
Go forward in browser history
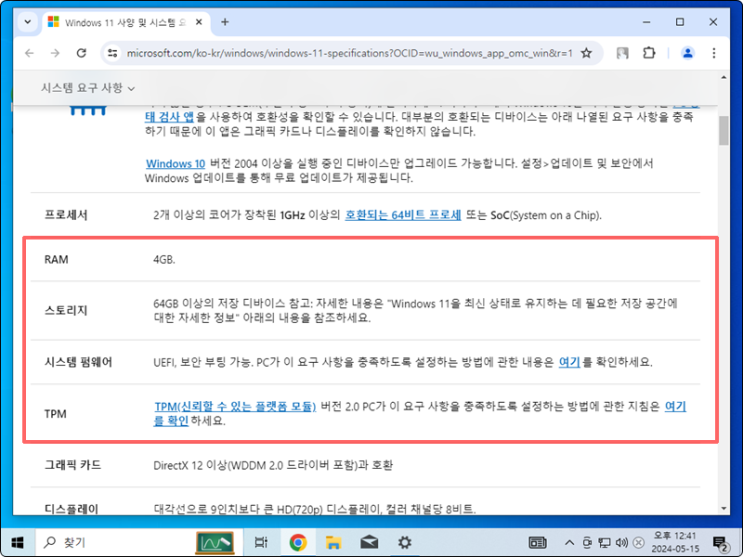pos(55,53)
